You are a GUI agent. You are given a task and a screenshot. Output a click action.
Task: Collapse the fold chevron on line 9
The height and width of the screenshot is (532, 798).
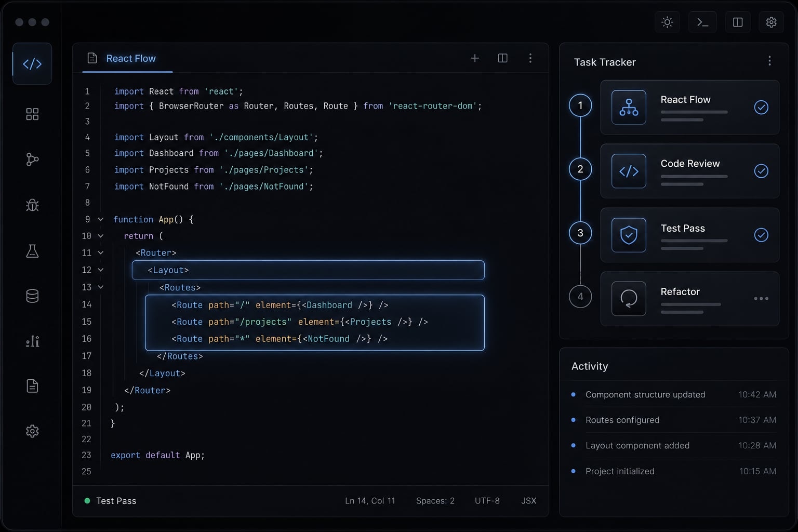pyautogui.click(x=101, y=219)
